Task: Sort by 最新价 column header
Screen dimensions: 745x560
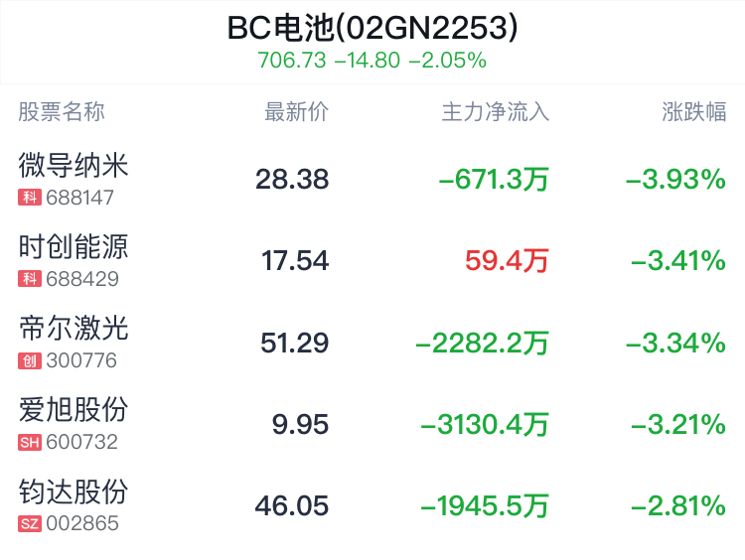Action: [x=296, y=112]
